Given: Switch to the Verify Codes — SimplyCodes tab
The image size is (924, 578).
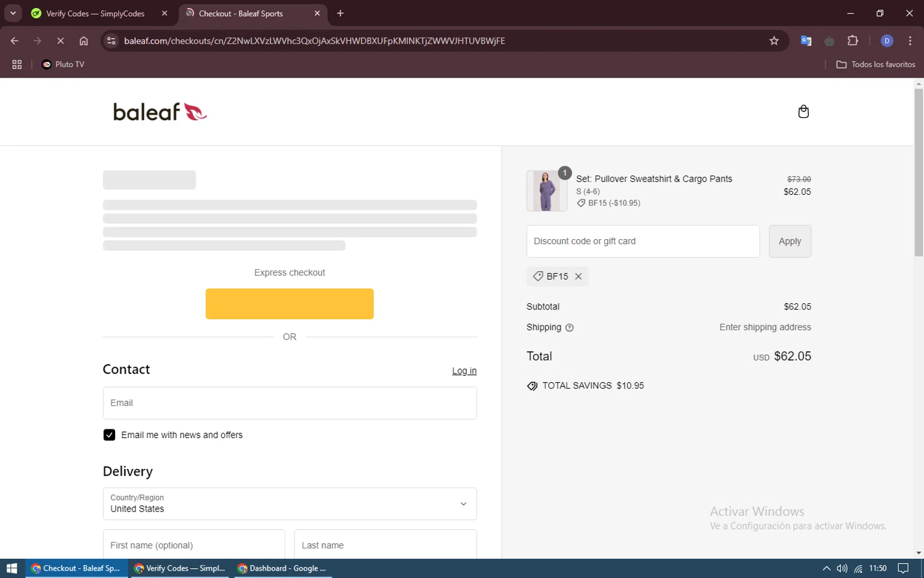Looking at the screenshot, I should (x=95, y=14).
